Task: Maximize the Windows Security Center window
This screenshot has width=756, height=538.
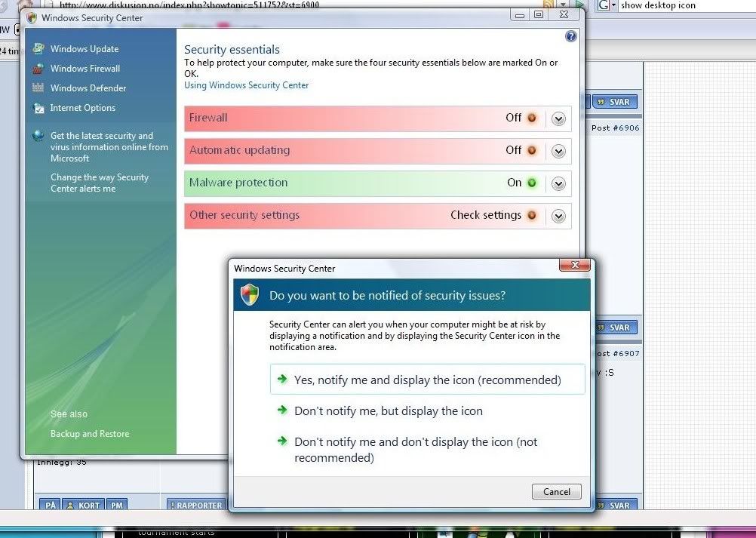Action: click(x=539, y=15)
